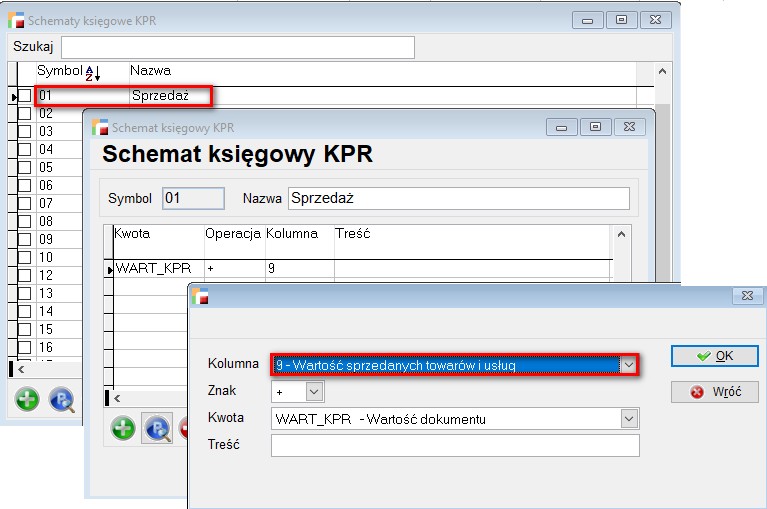Click green plus icon in Schemat księgowy KPR
This screenshot has height=509, width=767.
[124, 429]
